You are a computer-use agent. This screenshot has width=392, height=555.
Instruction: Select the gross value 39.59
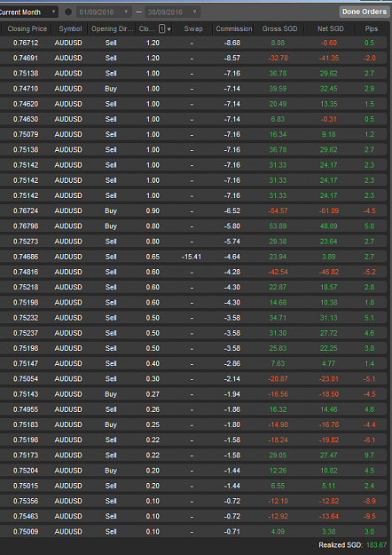278,89
